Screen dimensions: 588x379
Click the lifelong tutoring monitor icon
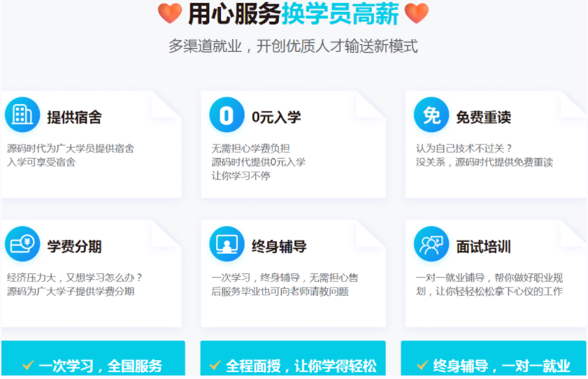point(227,244)
